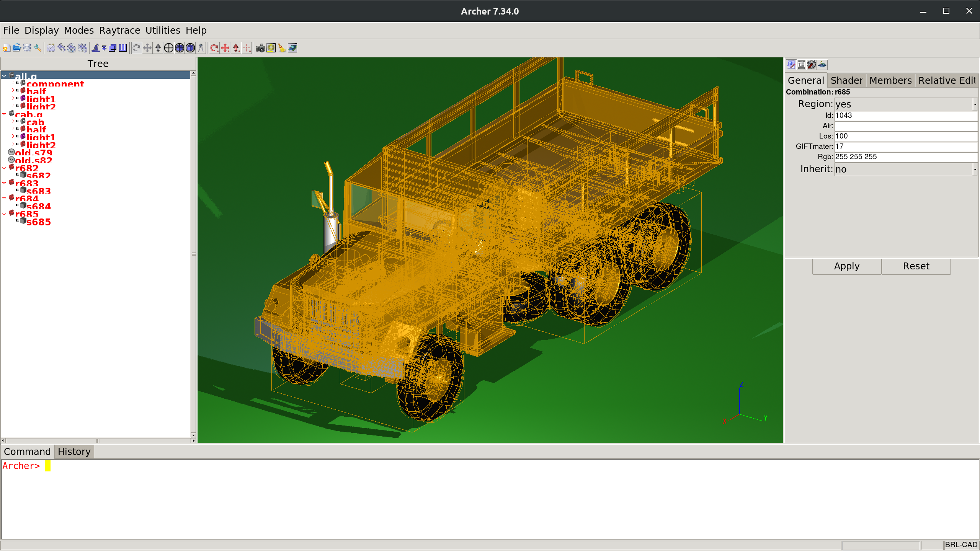Open preferences with the wrench icon
980x551 pixels.
[x=38, y=48]
